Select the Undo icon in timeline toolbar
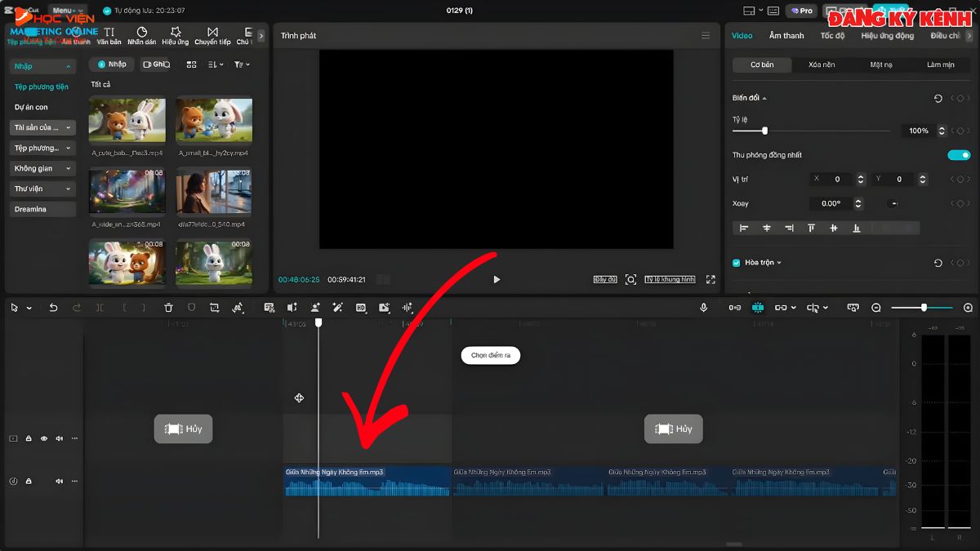 coord(53,308)
